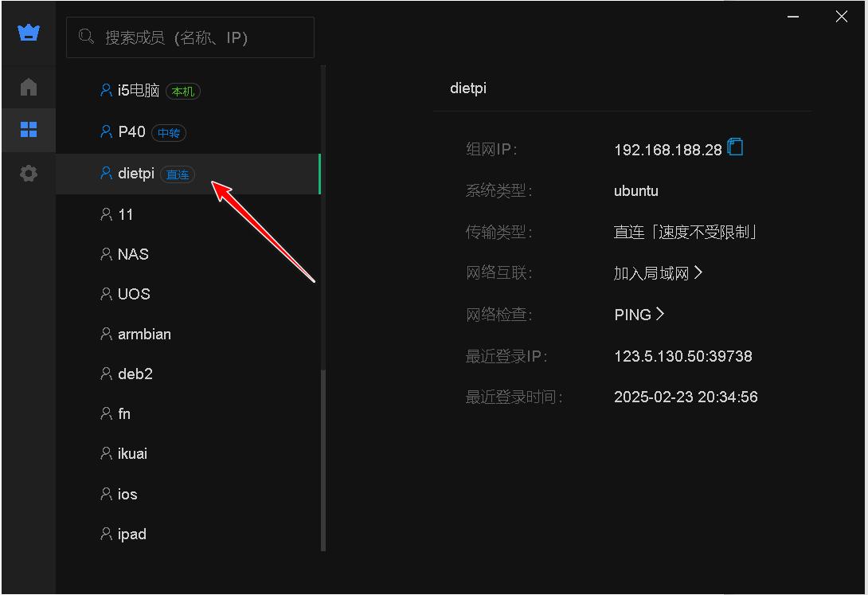Click the crown logo icon
The image size is (868, 595).
[28, 32]
